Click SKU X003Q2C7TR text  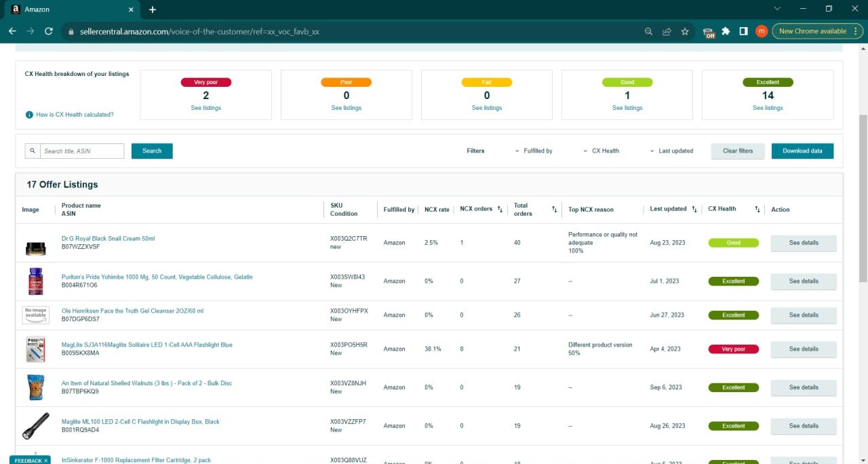coord(349,239)
